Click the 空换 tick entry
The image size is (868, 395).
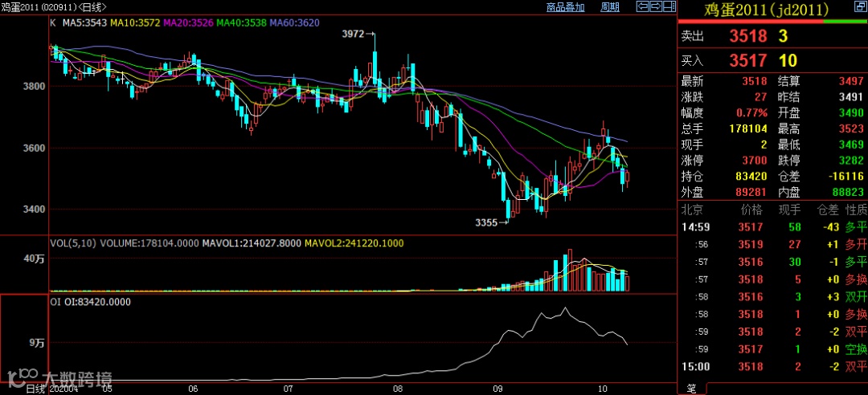click(856, 349)
